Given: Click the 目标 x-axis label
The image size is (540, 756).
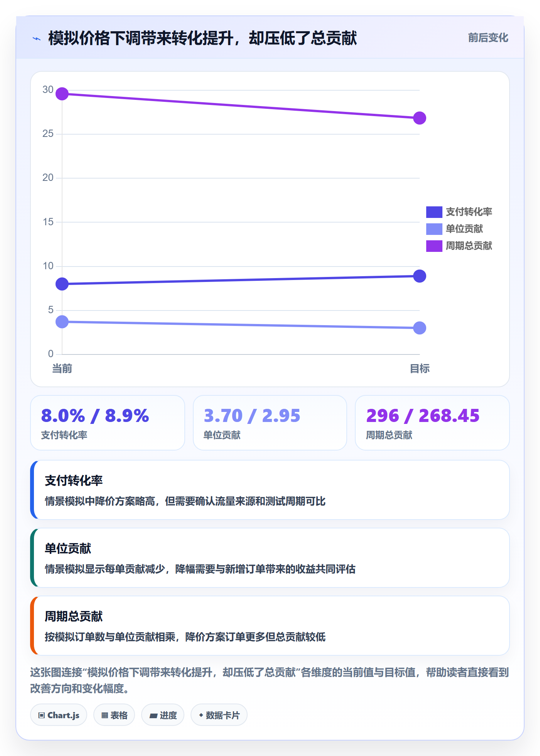Looking at the screenshot, I should pos(420,369).
